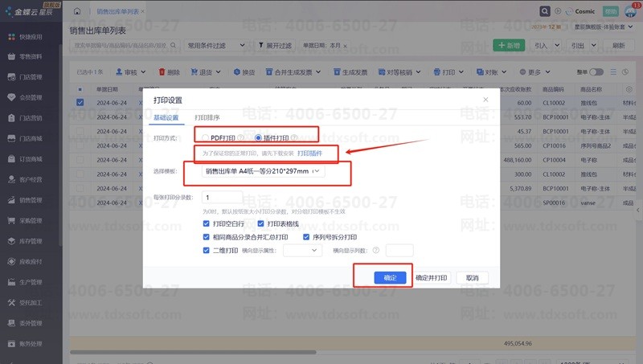Click the 打印插件 download link
Viewport: 643px width, 364px height.
(312, 153)
